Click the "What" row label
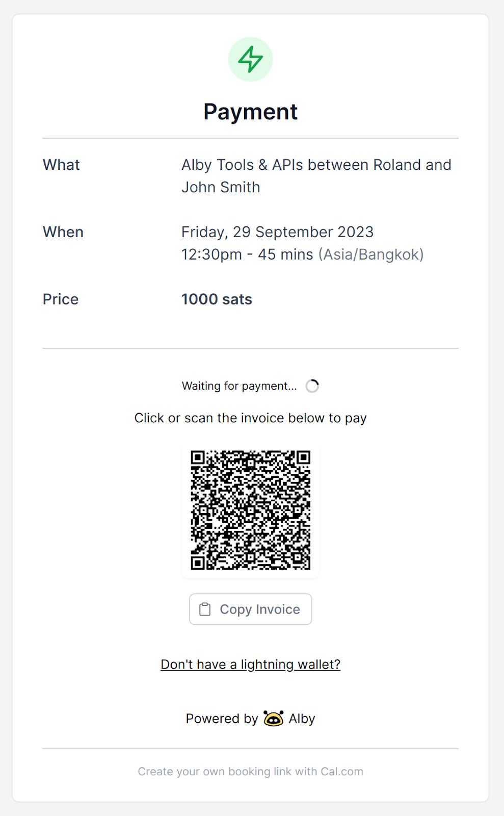Screen dimensions: 504x816 pos(61,165)
